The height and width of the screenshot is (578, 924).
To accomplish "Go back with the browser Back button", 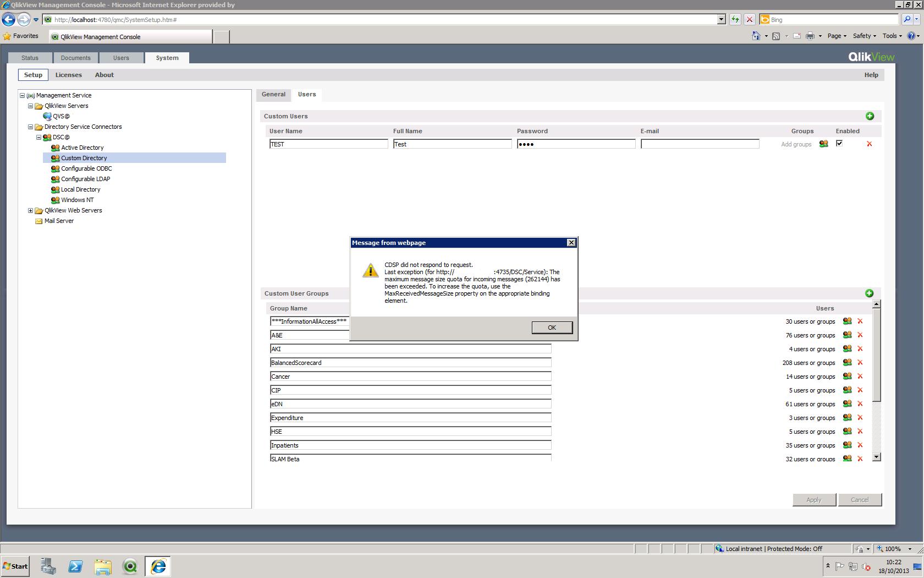I will pos(8,20).
